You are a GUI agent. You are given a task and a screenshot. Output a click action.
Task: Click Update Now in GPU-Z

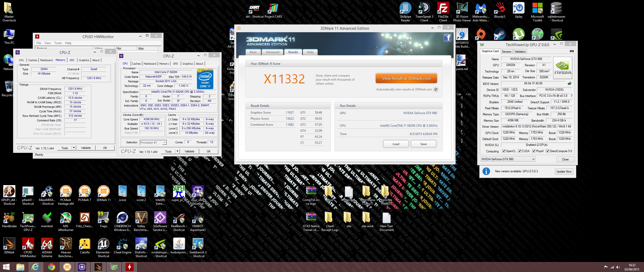[x=564, y=172]
